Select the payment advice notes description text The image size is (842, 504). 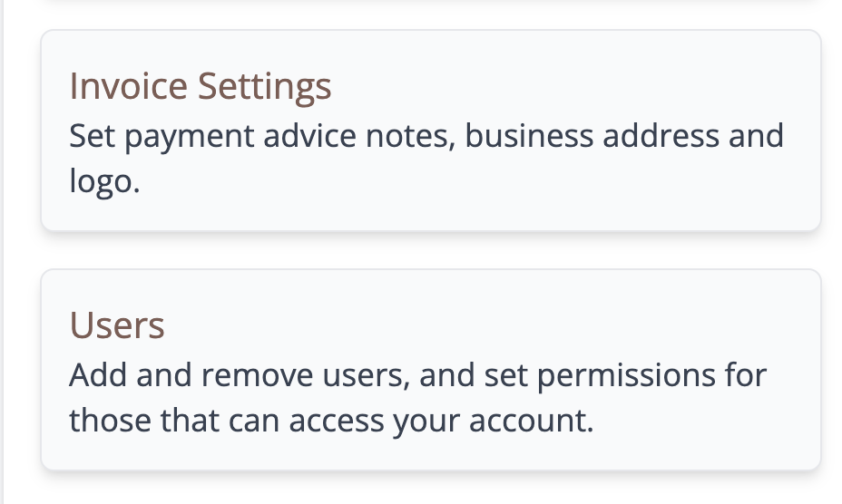click(x=426, y=159)
